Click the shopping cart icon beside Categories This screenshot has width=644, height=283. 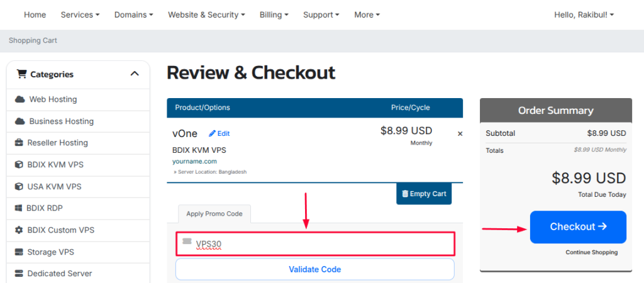coord(21,74)
